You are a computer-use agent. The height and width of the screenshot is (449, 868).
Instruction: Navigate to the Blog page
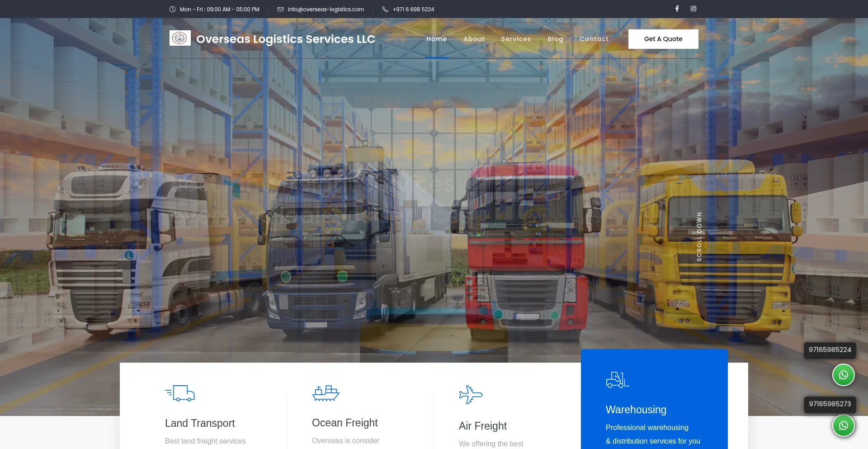coord(555,39)
